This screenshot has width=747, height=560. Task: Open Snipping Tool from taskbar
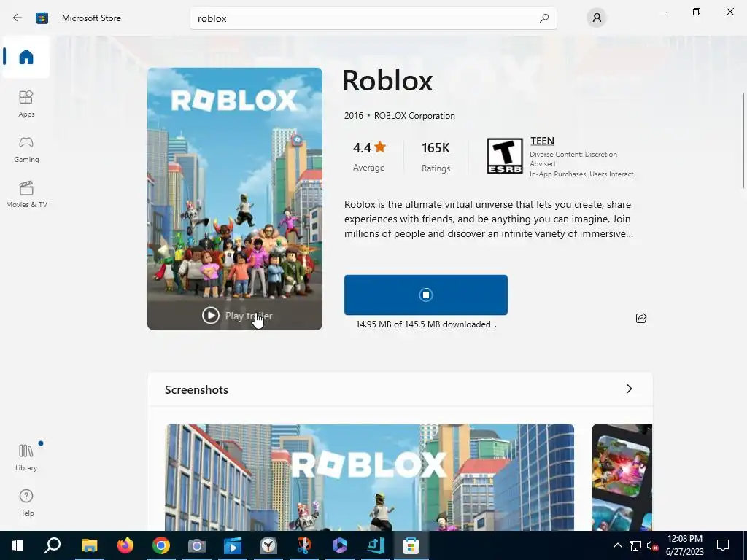[x=304, y=545]
